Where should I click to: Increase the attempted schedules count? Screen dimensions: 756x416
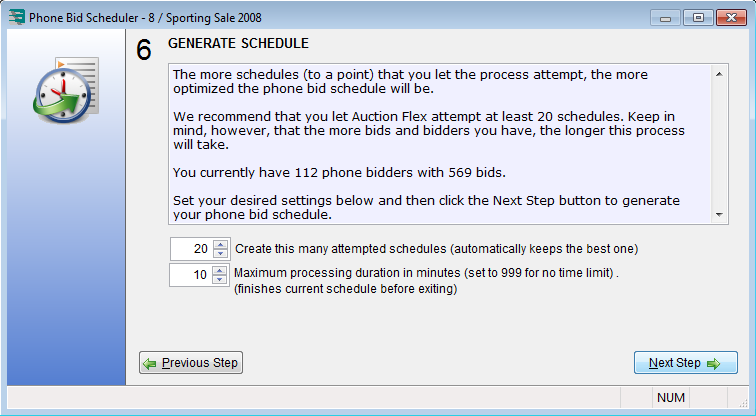222,244
